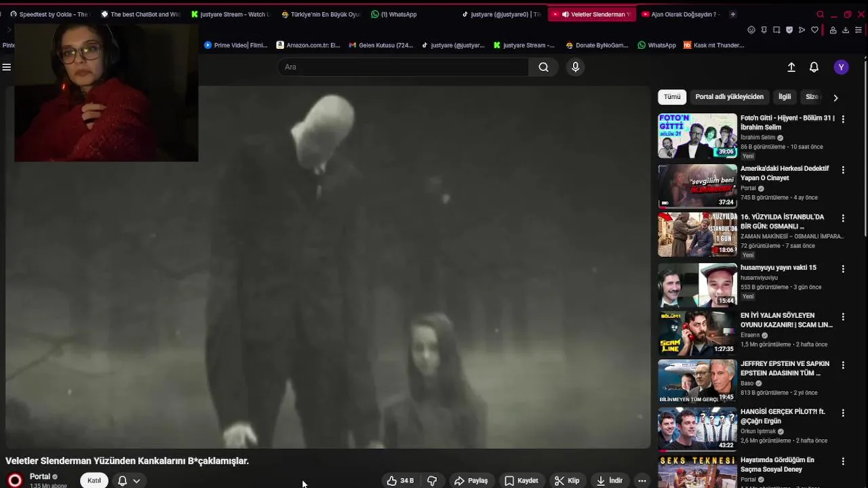Click the Klip clip button
This screenshot has width=868, height=488.
[x=567, y=481]
